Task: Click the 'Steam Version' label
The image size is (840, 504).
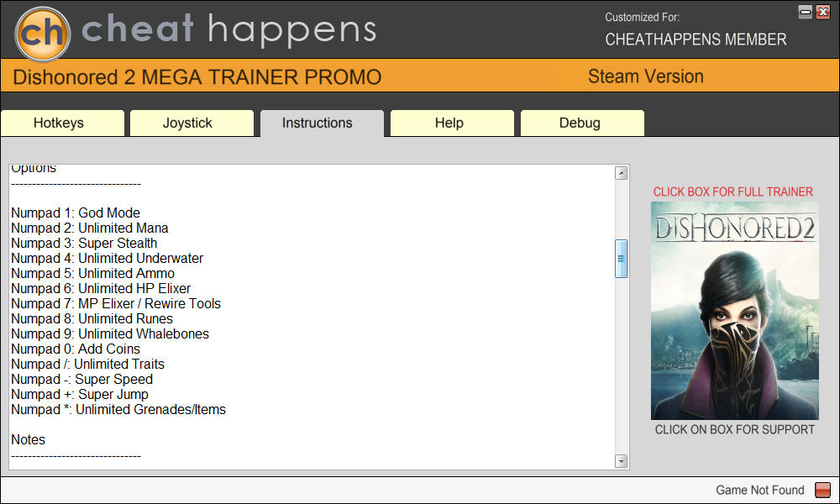Action: click(645, 76)
